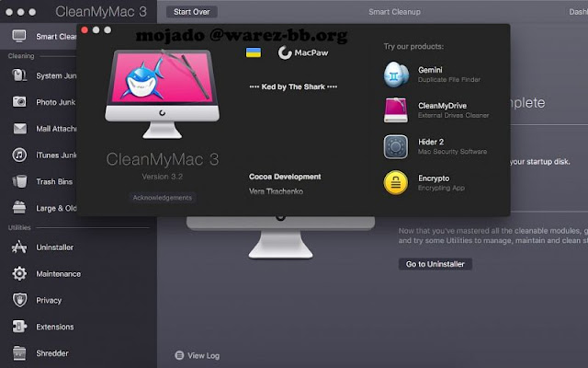This screenshot has height=368, width=588.
Task: Click the 'Utilities' section header in sidebar
Action: [x=19, y=227]
